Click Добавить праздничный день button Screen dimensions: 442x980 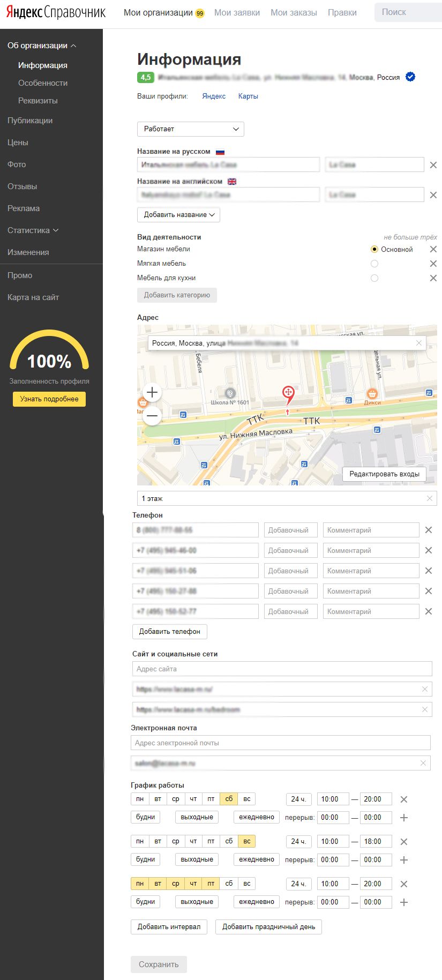click(x=269, y=927)
